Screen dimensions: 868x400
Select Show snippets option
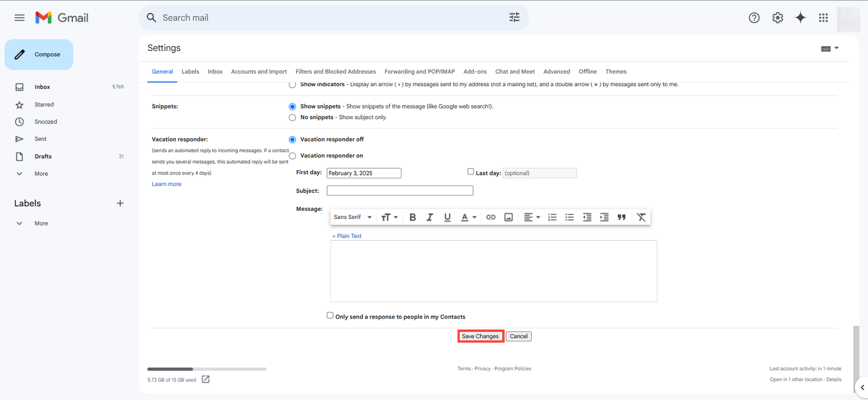pos(292,107)
